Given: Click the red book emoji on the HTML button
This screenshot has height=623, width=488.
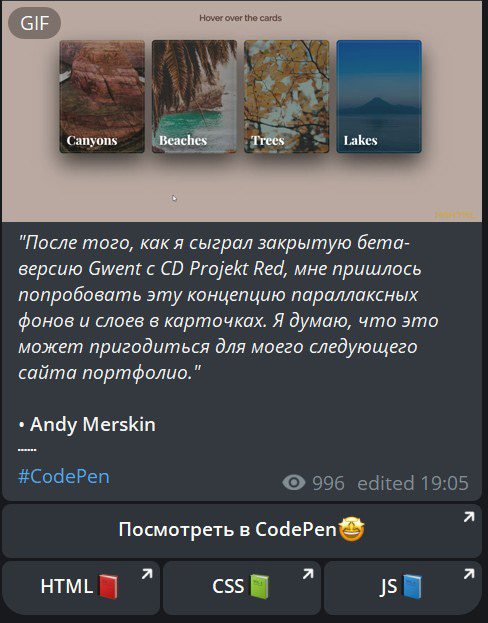Looking at the screenshot, I should [x=108, y=587].
